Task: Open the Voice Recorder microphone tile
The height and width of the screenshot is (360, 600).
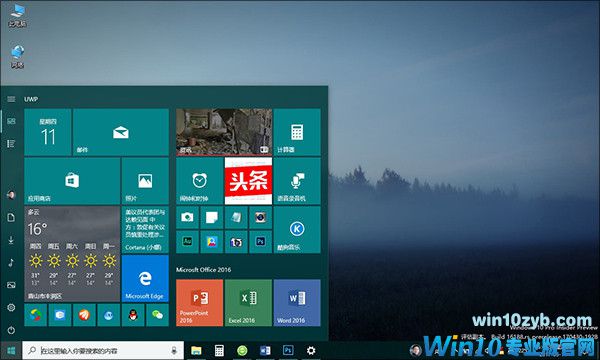Action: (x=297, y=181)
